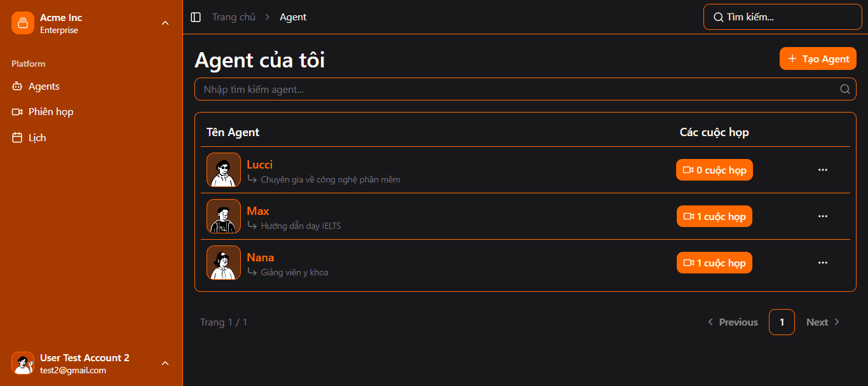
Task: Click the Tạo Agent button
Action: click(x=818, y=59)
